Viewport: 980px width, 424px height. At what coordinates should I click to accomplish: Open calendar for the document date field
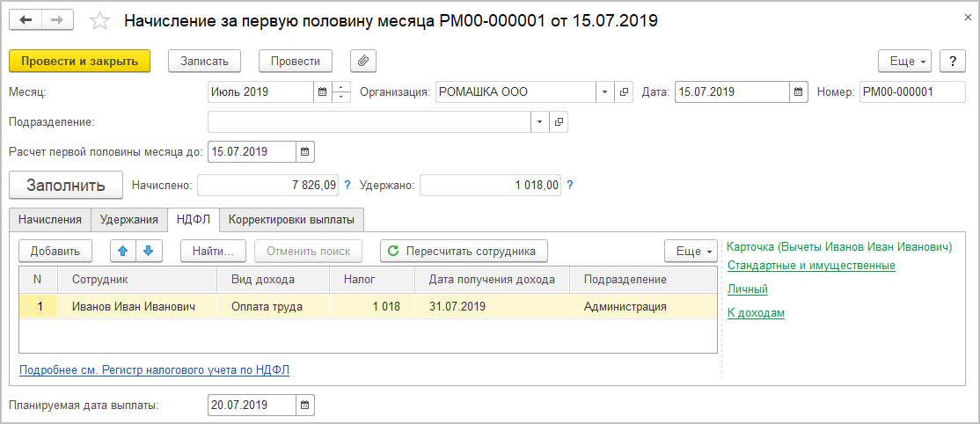[x=798, y=91]
